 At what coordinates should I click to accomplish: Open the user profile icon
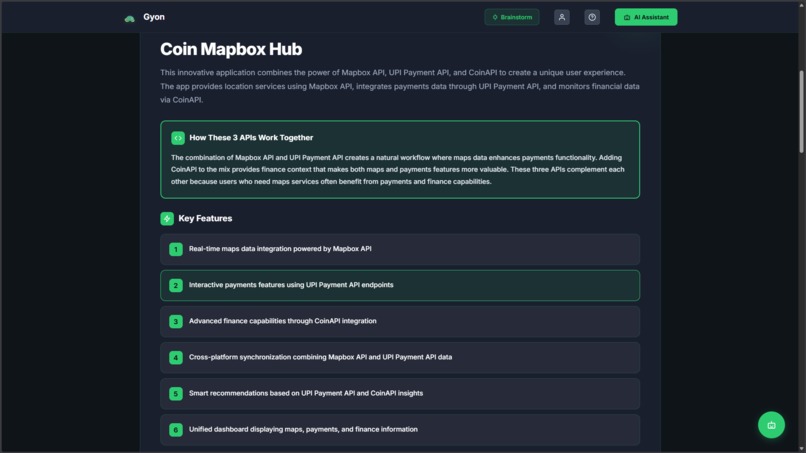tap(561, 17)
